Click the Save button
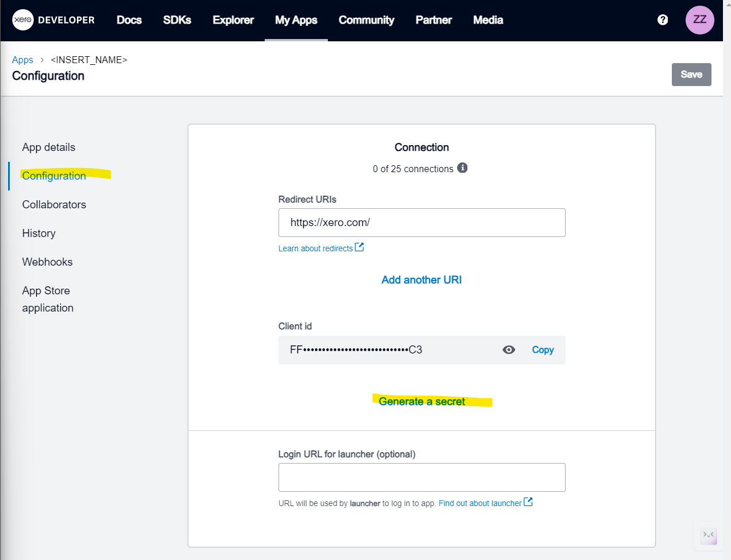 tap(691, 75)
